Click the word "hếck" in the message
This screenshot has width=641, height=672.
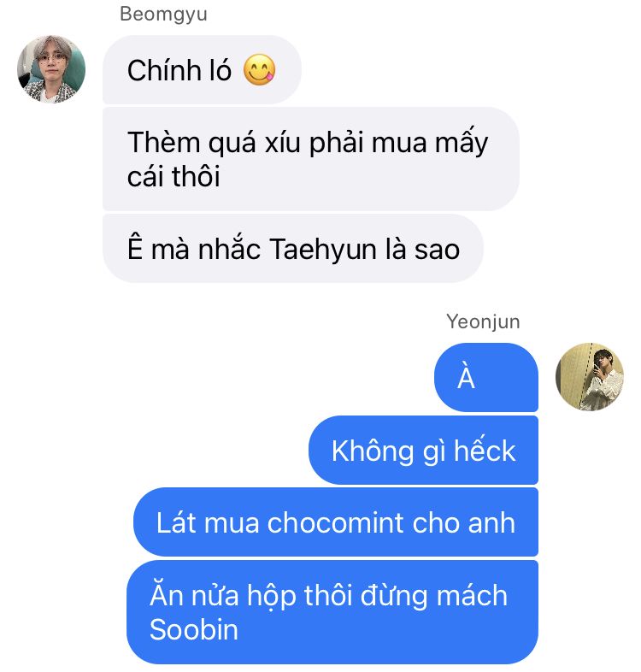point(485,449)
